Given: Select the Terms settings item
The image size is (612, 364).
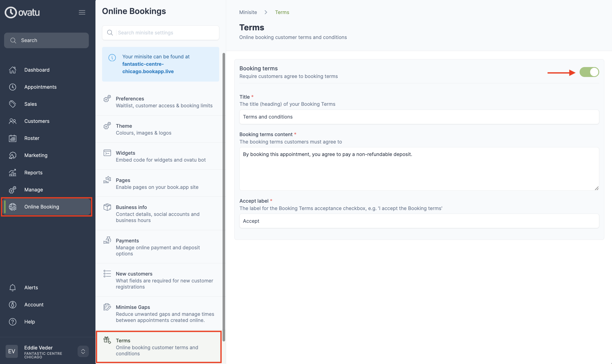Looking at the screenshot, I should tap(158, 346).
